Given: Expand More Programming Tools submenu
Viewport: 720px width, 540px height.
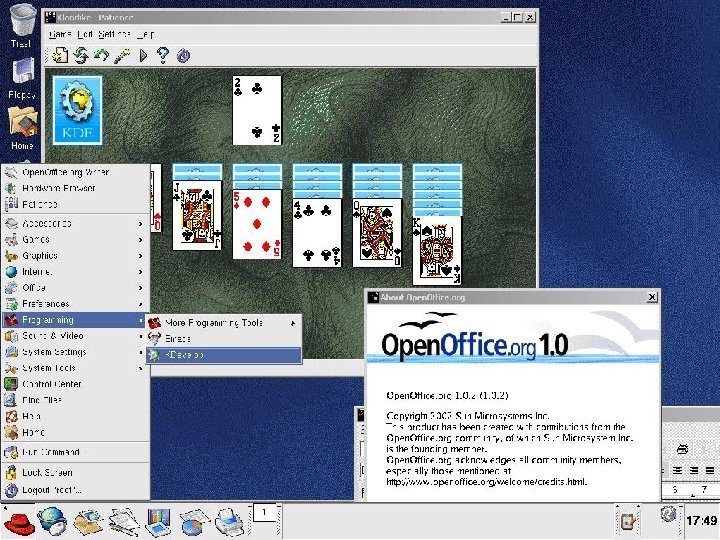Looking at the screenshot, I should 224,323.
